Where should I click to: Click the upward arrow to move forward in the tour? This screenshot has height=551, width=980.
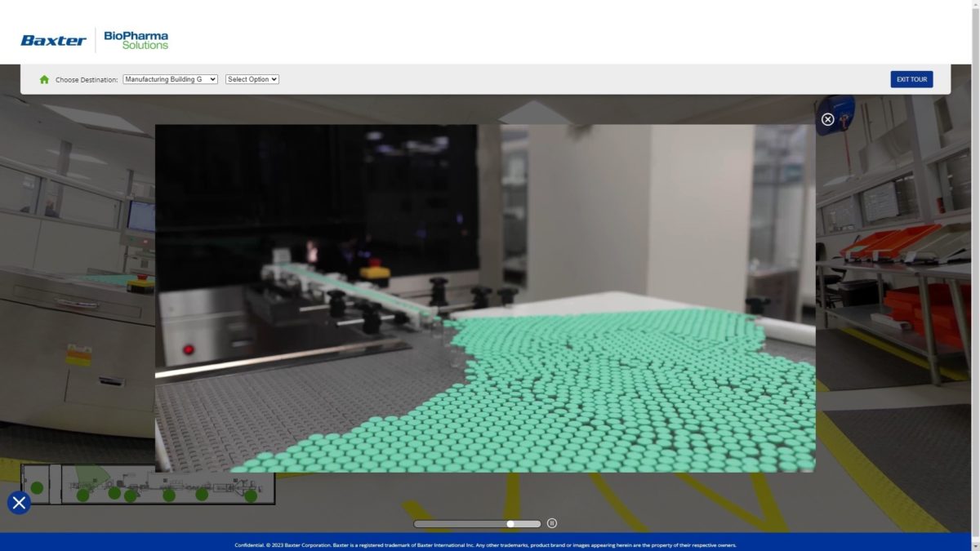pyautogui.click(x=535, y=110)
